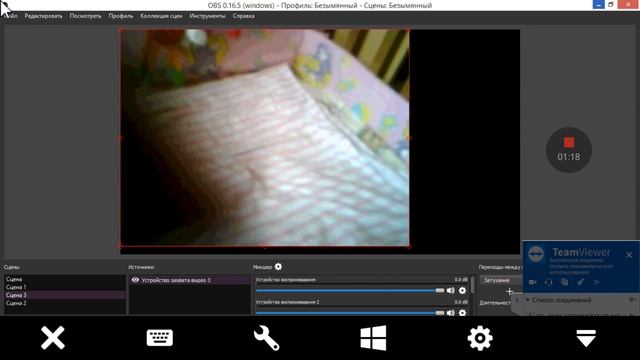
Task: Adjust first playback device volume slider
Action: point(350,291)
